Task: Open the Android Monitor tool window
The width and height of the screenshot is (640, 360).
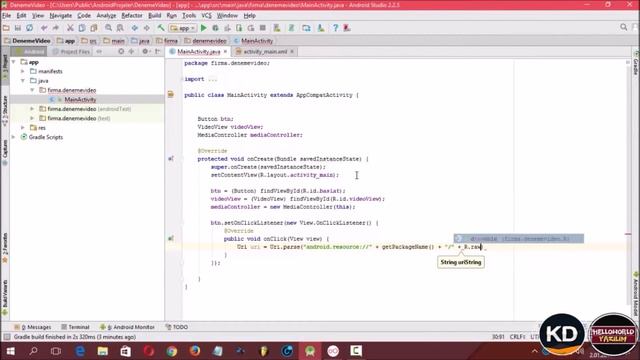Action: point(127,327)
